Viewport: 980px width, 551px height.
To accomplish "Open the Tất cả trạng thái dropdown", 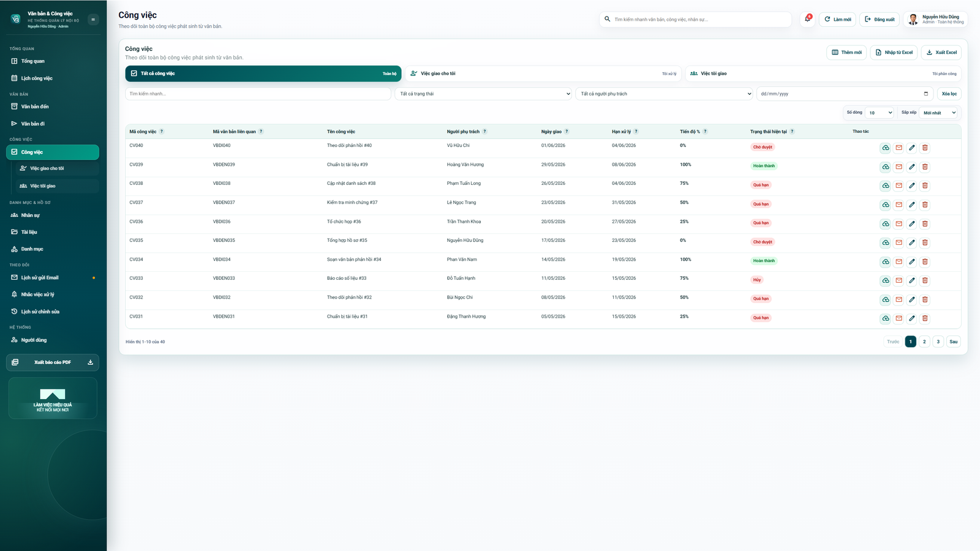I will coord(483,94).
